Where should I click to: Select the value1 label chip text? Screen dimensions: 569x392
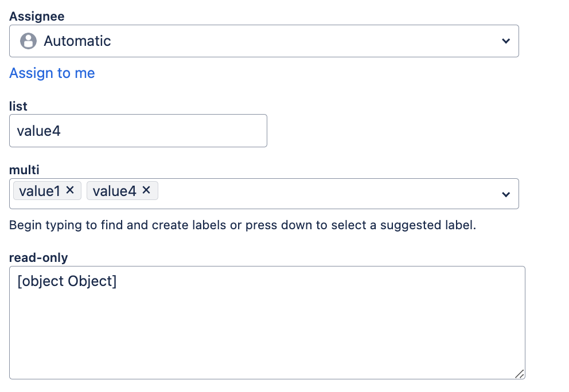[x=40, y=191]
